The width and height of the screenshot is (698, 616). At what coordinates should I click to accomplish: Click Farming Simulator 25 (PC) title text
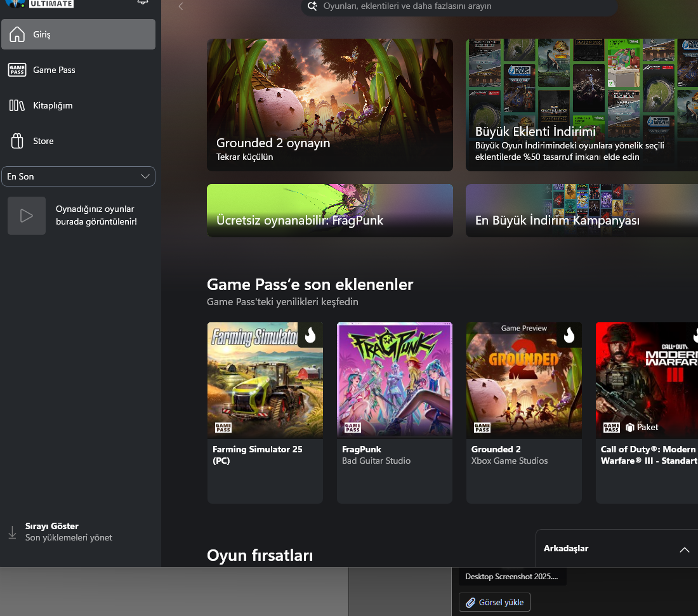[257, 455]
